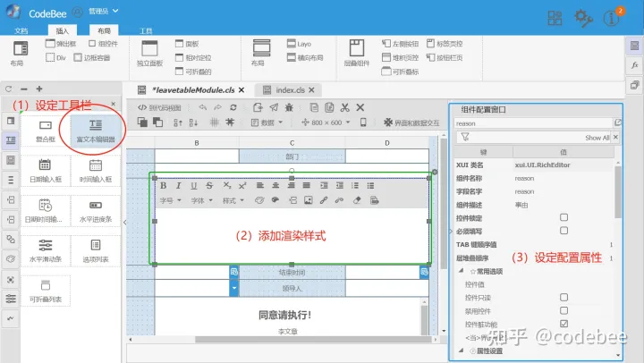Click the refresh icon in designer toolbar
The height and width of the screenshot is (363, 644).
point(233,107)
